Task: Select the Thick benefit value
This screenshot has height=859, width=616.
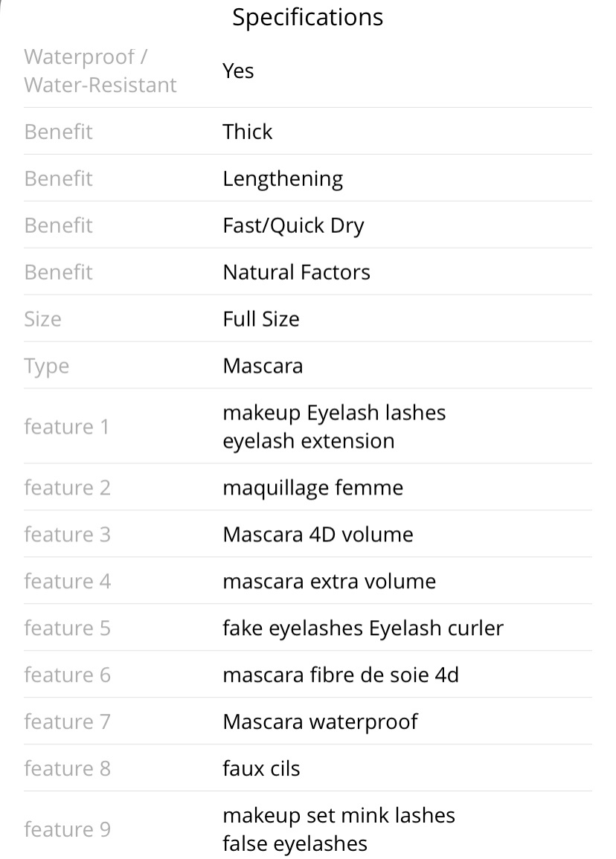Action: pos(247,132)
